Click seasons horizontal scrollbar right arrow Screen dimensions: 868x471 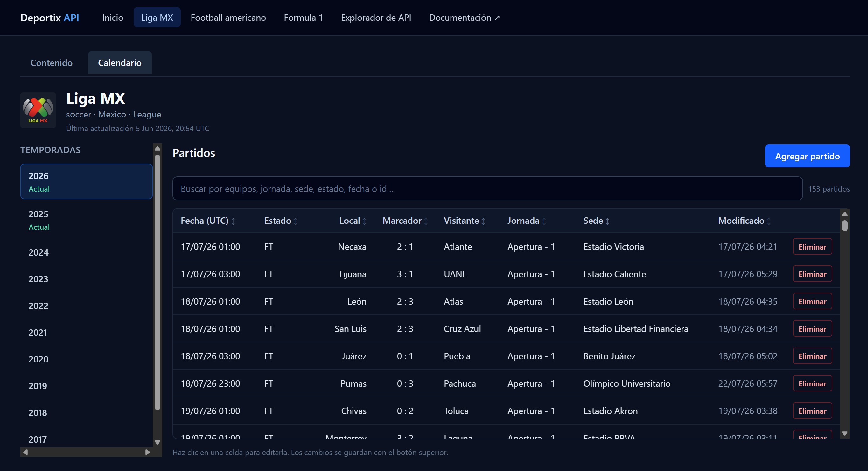[147, 452]
